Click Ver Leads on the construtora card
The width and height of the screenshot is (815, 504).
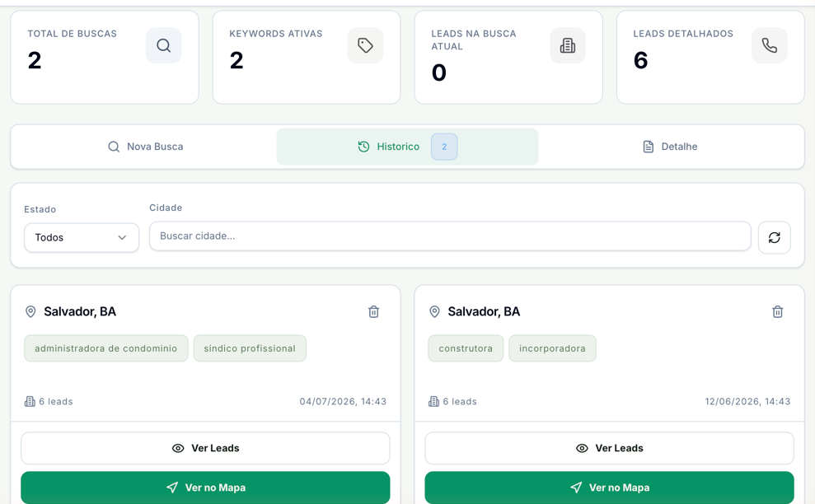(x=609, y=448)
